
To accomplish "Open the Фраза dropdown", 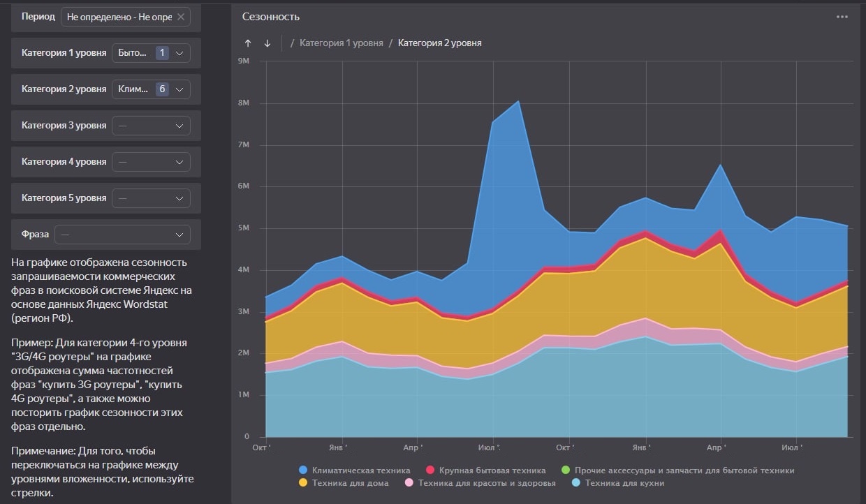I will (x=122, y=235).
